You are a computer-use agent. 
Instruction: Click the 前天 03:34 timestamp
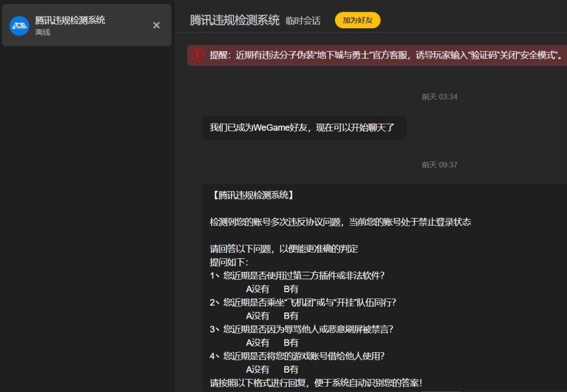point(439,97)
